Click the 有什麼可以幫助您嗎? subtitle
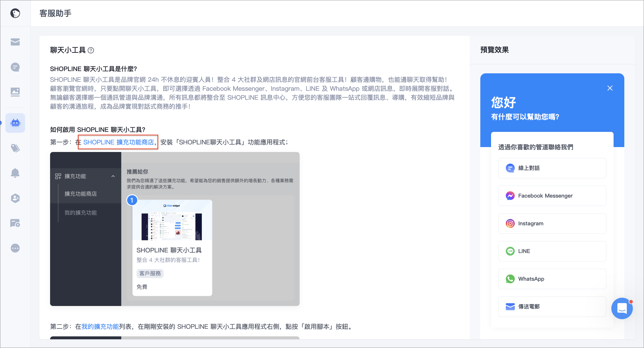Viewport: 644px width, 348px height. click(x=525, y=117)
